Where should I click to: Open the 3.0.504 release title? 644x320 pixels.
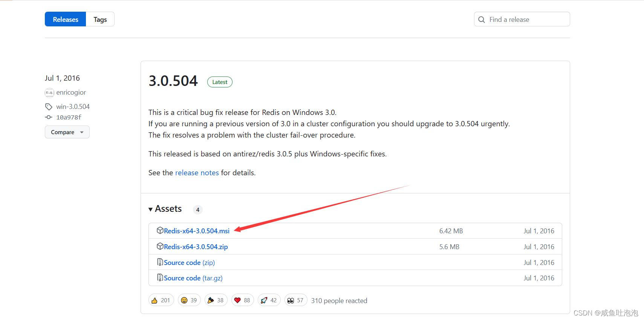[x=173, y=81]
